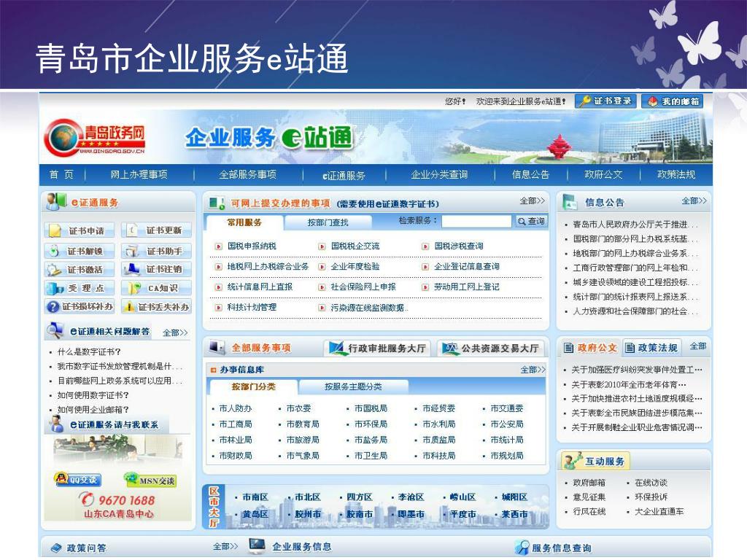
Task: Expand 全部>> in 信息公告 panel
Action: [694, 201]
